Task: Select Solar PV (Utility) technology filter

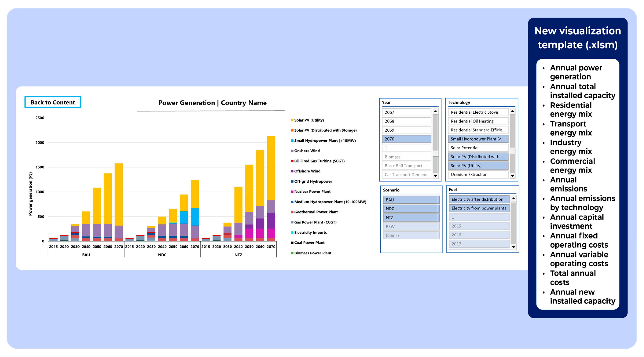Action: [x=478, y=165]
